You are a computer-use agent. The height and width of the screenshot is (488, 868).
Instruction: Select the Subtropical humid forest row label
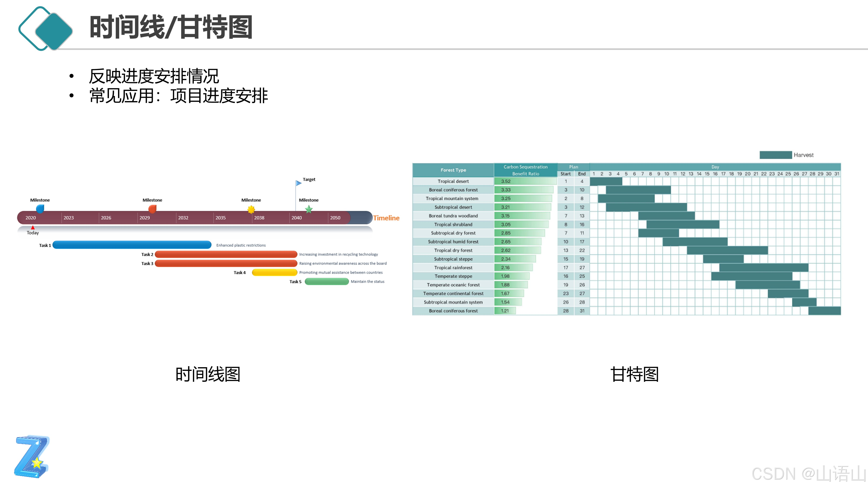click(453, 242)
